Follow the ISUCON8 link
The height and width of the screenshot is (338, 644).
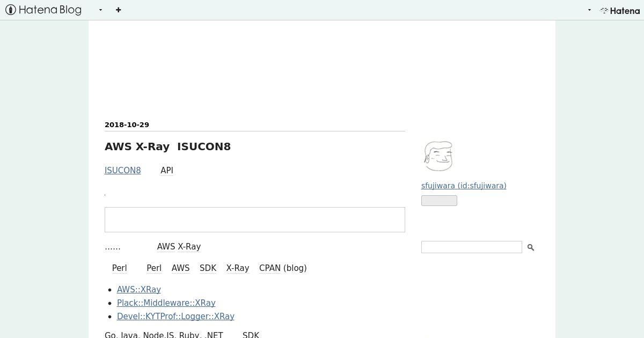(123, 170)
